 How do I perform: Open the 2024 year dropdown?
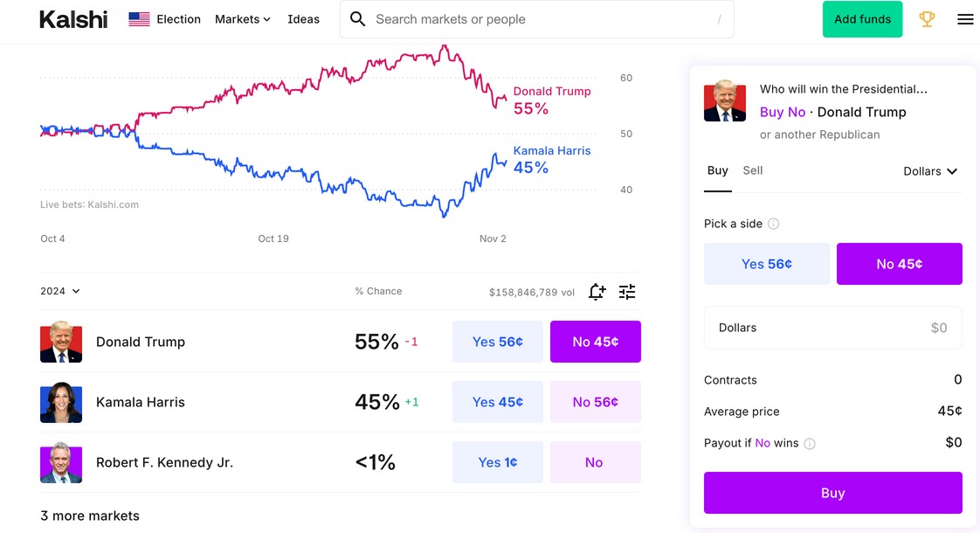[x=60, y=291]
